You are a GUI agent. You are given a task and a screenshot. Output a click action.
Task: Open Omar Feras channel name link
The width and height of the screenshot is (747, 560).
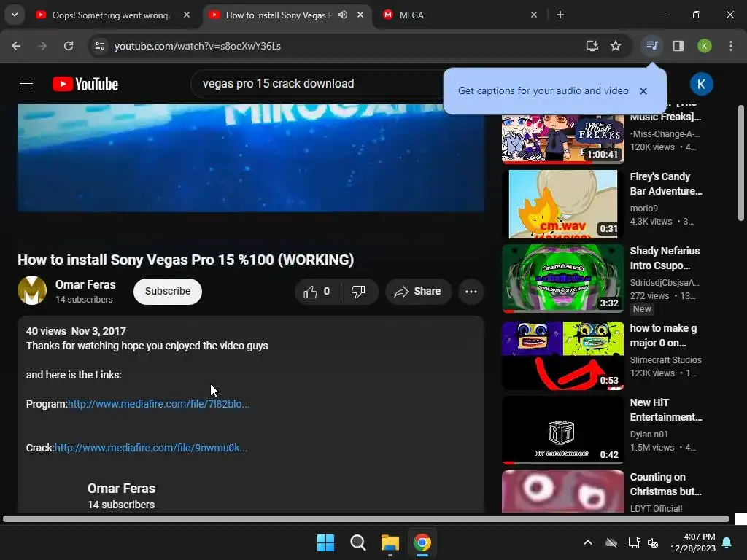tap(85, 284)
